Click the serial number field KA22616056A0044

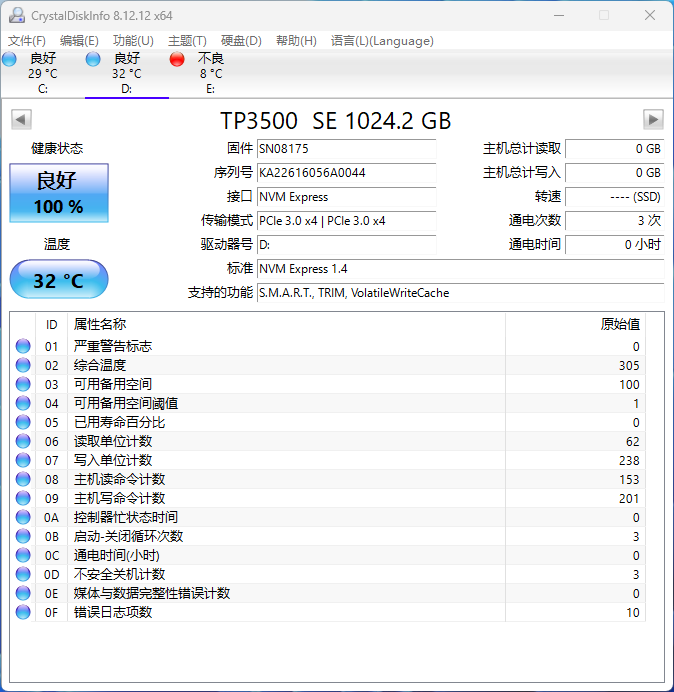[x=346, y=173]
